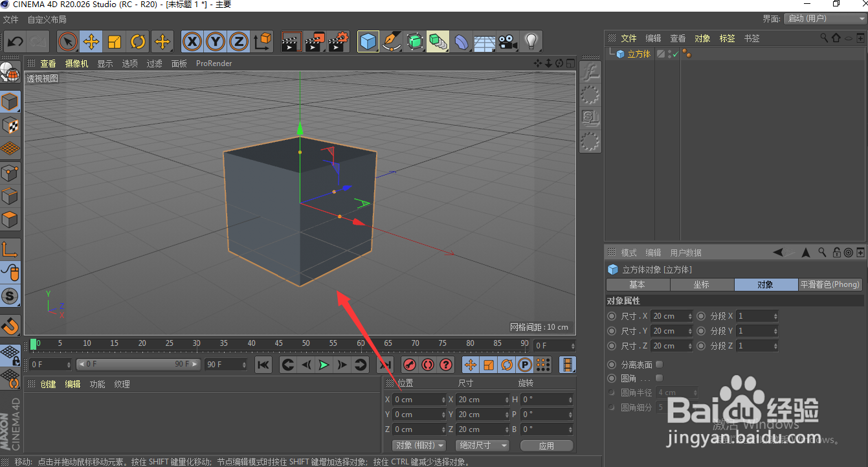The width and height of the screenshot is (868, 467).
Task: Toggle autokeying red circle icon
Action: pyautogui.click(x=427, y=365)
